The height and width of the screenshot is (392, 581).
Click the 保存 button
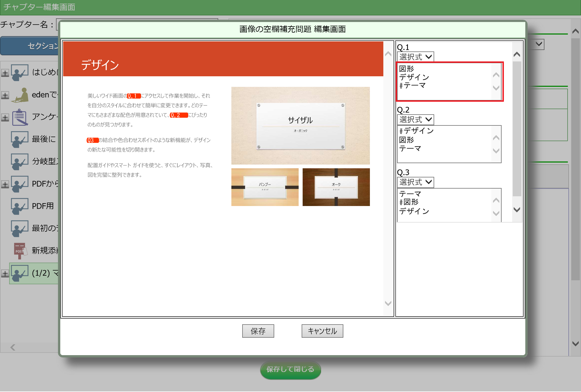(258, 331)
